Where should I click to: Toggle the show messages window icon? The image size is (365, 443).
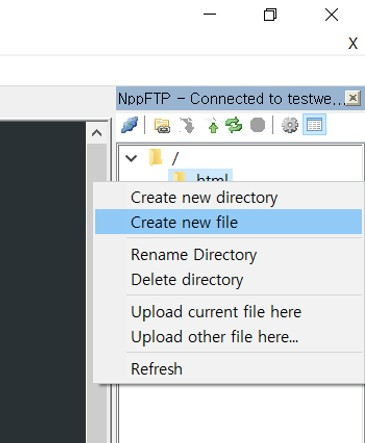[x=314, y=125]
